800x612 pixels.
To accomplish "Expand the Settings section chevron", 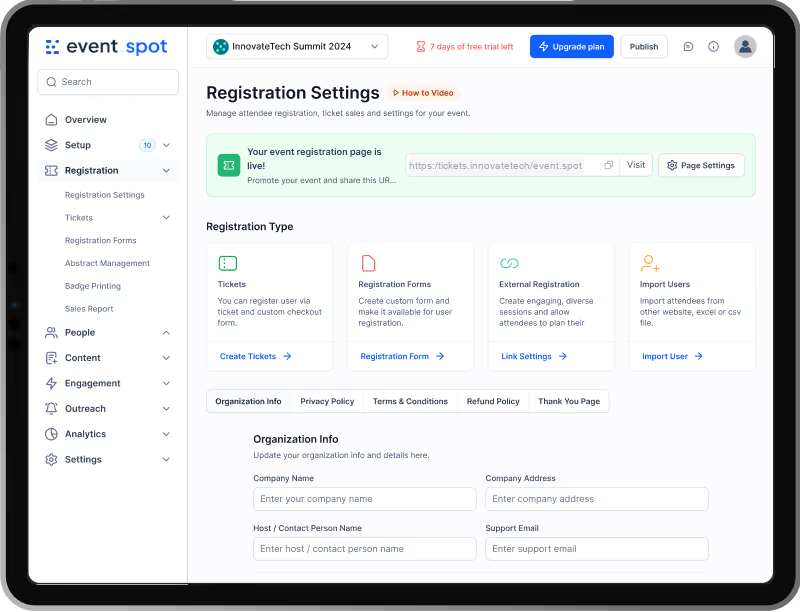I will click(166, 460).
